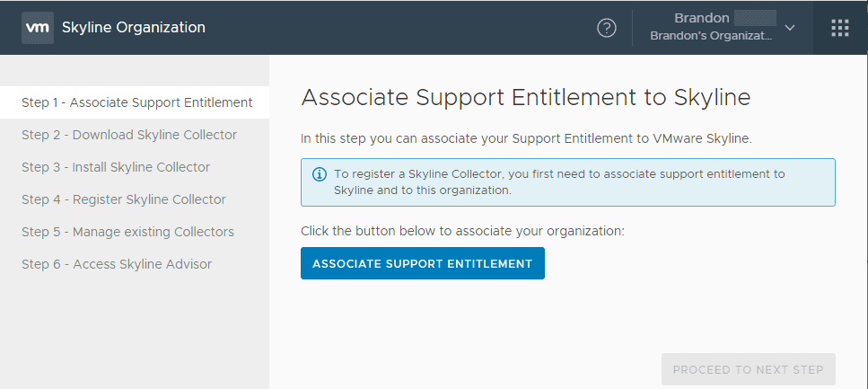Click the VMware vm logo icon
Screen dimensions: 868x389
(x=38, y=27)
